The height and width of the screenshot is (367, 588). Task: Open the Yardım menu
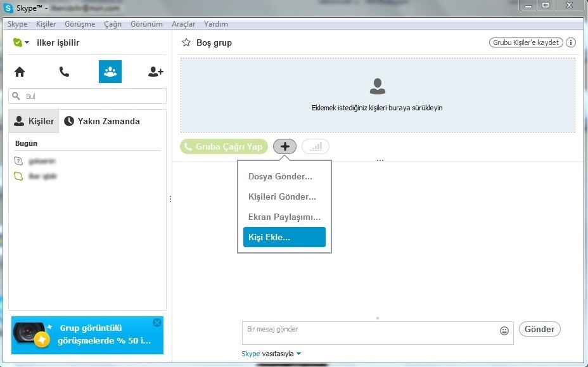coord(216,24)
